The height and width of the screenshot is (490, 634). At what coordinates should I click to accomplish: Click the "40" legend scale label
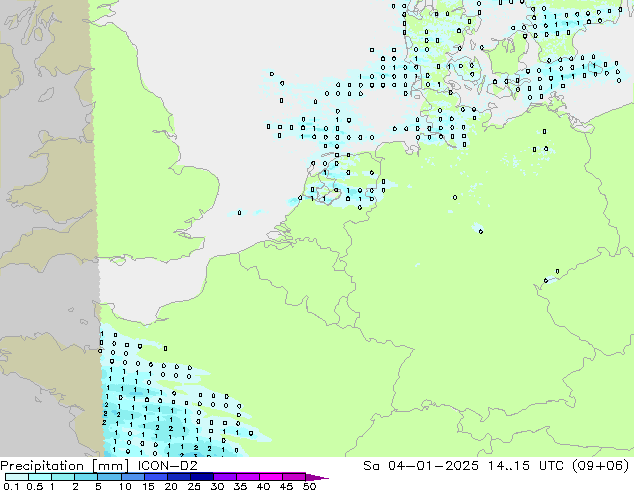263,486
